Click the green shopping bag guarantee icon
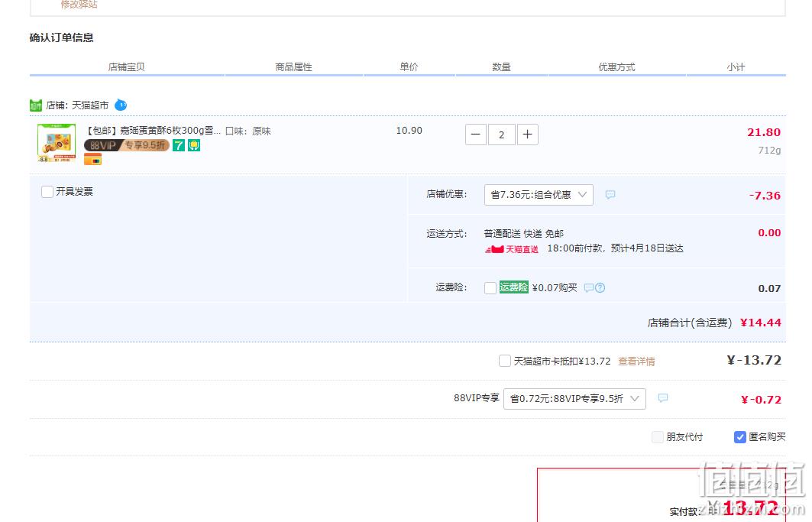Screen dimensions: 812x522 [194, 145]
